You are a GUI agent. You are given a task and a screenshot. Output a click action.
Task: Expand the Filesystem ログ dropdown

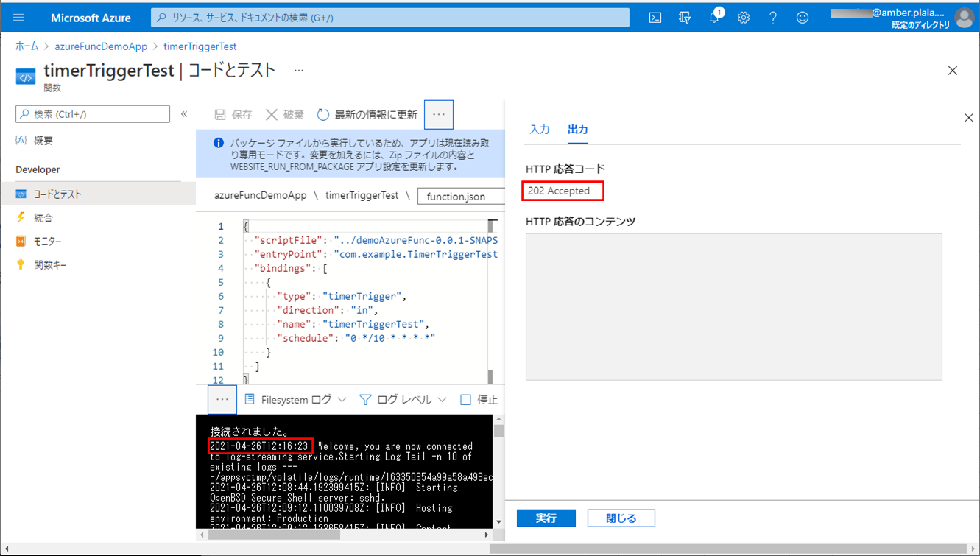click(x=295, y=400)
